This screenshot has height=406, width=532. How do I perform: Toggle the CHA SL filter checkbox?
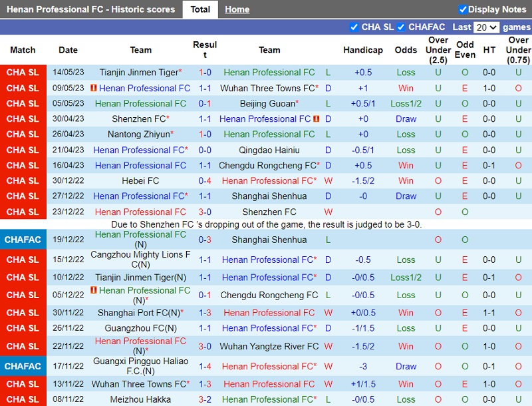[355, 27]
